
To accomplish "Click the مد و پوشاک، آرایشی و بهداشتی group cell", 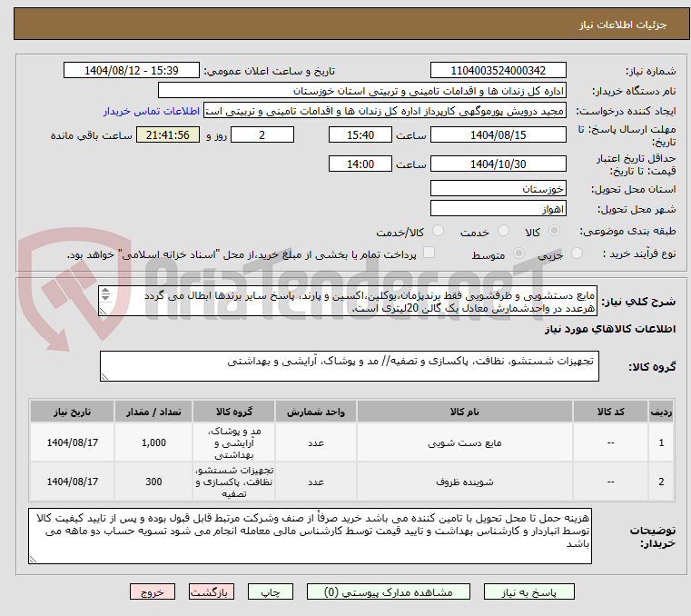I will (x=234, y=442).
